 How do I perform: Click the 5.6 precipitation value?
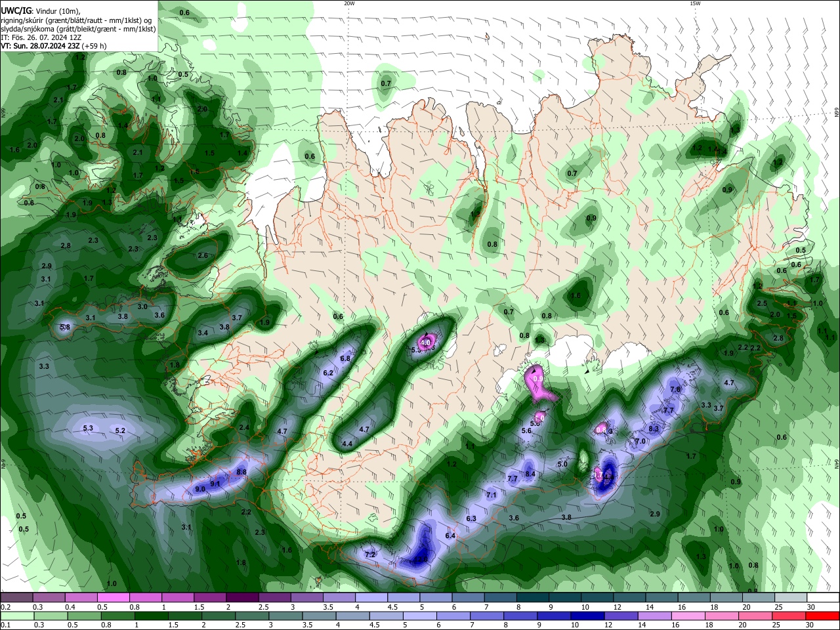pyautogui.click(x=526, y=430)
